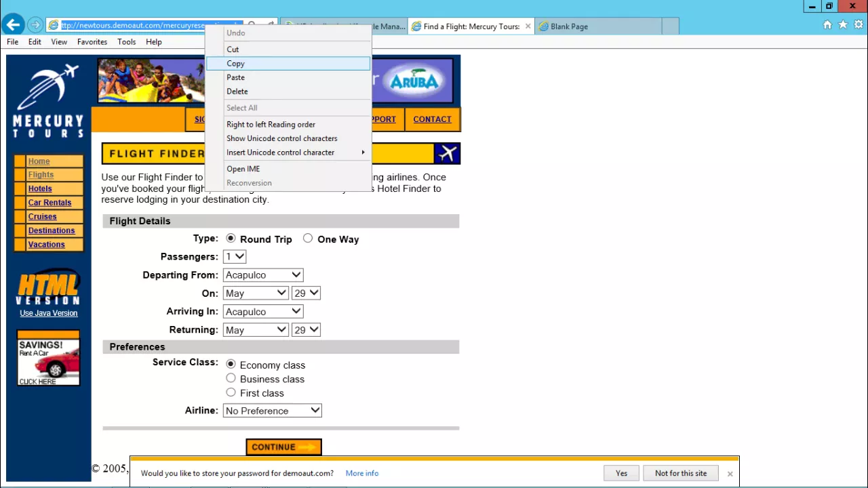The width and height of the screenshot is (868, 488).
Task: Open the departure day dropdown
Action: click(x=306, y=293)
